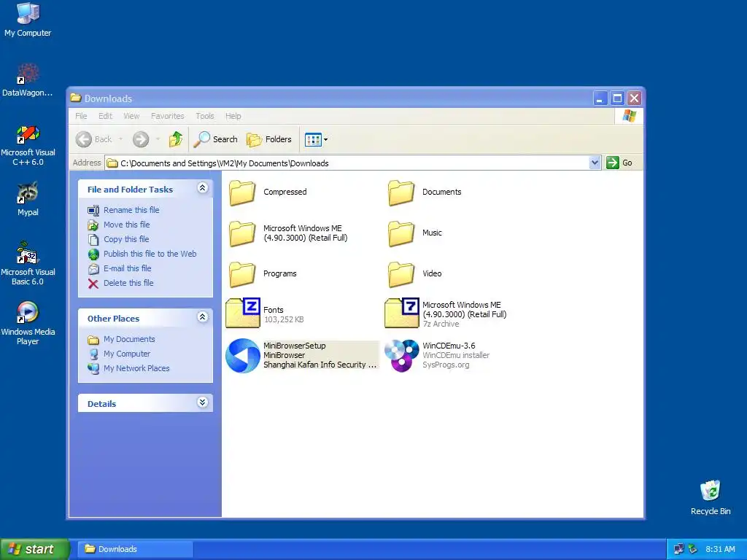This screenshot has height=560, width=747.
Task: Click the Downloads folder icon in title bar
Action: [x=76, y=98]
